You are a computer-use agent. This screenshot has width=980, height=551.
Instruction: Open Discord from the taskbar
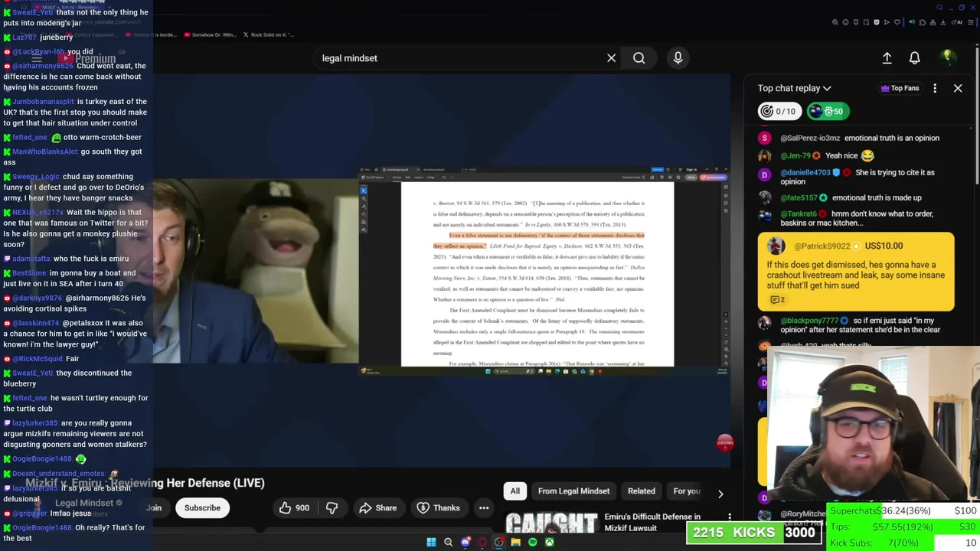465,543
